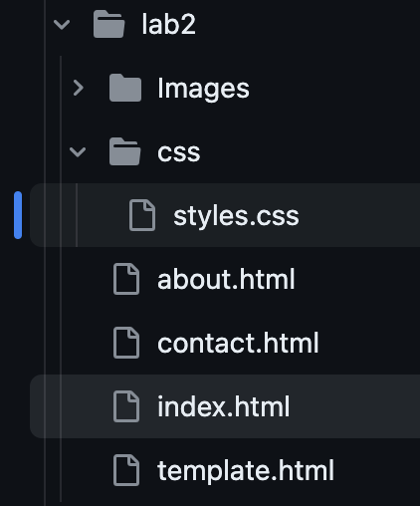The width and height of the screenshot is (420, 506).
Task: Open the template.html file name
Action: 246,471
